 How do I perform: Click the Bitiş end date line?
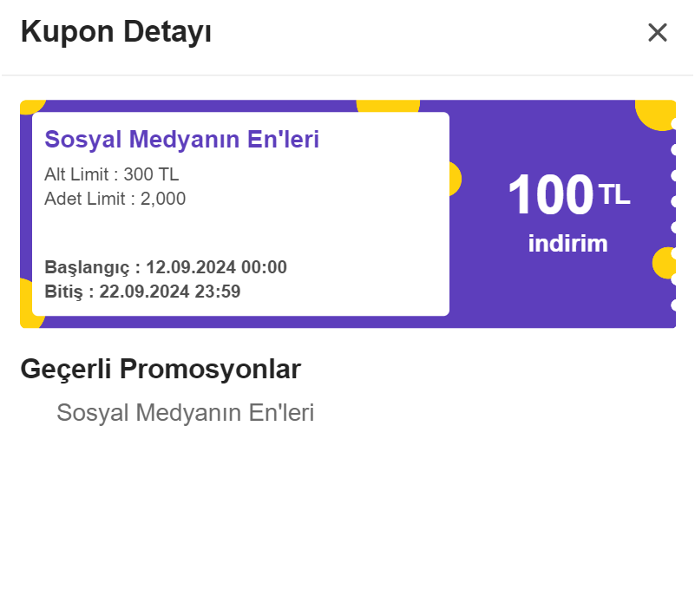coord(142,292)
